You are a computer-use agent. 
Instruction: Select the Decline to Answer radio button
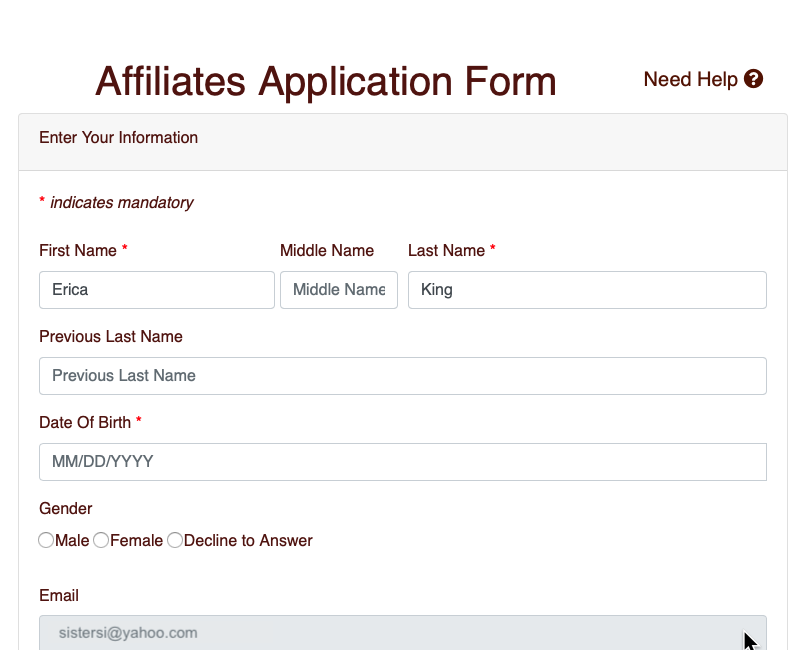(175, 540)
